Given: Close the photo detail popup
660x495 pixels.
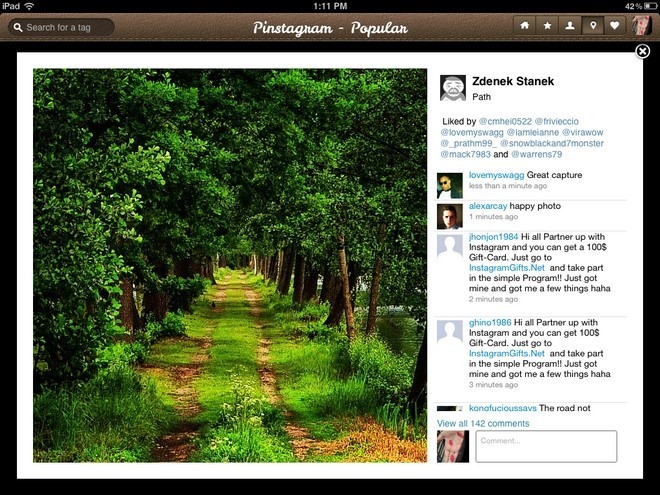Looking at the screenshot, I should click(x=642, y=51).
